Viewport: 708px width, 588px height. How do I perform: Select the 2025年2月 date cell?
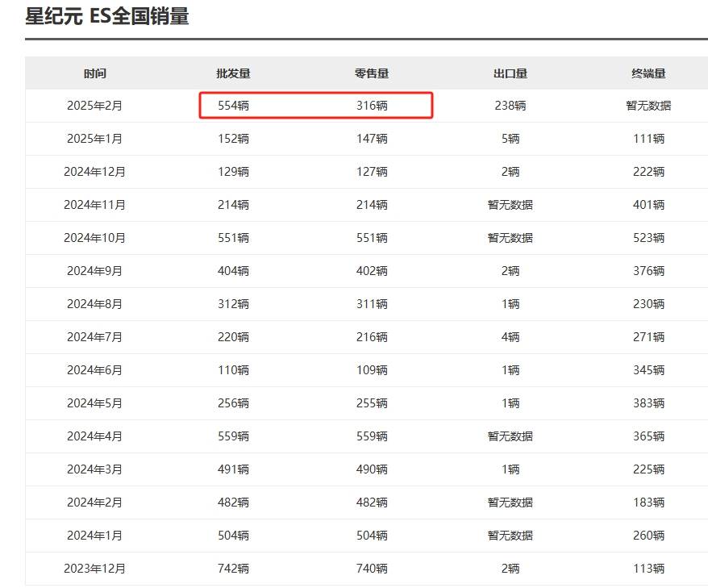click(x=95, y=106)
